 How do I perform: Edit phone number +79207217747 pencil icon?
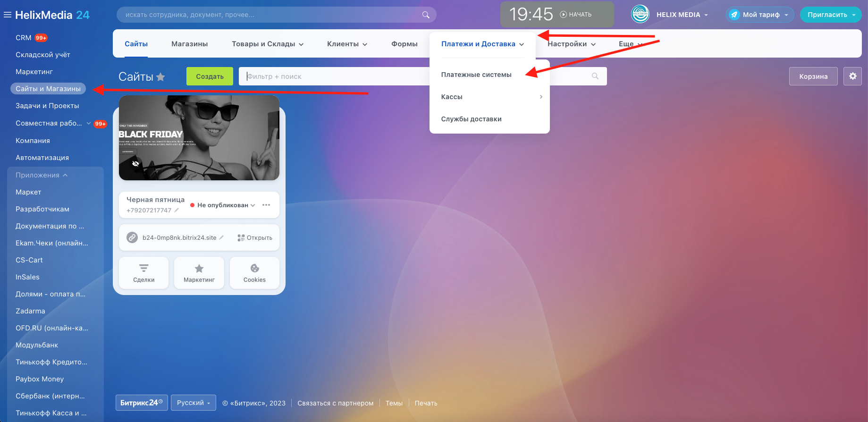(177, 210)
